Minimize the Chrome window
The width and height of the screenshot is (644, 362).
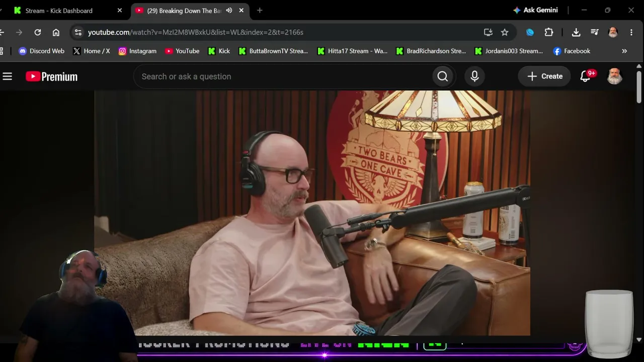click(x=584, y=10)
